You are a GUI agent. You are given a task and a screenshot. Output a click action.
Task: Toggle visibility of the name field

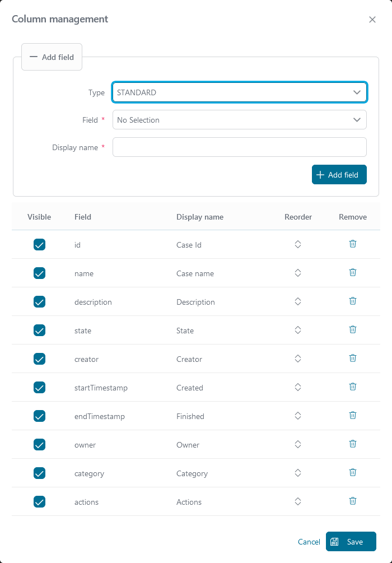pyautogui.click(x=40, y=273)
